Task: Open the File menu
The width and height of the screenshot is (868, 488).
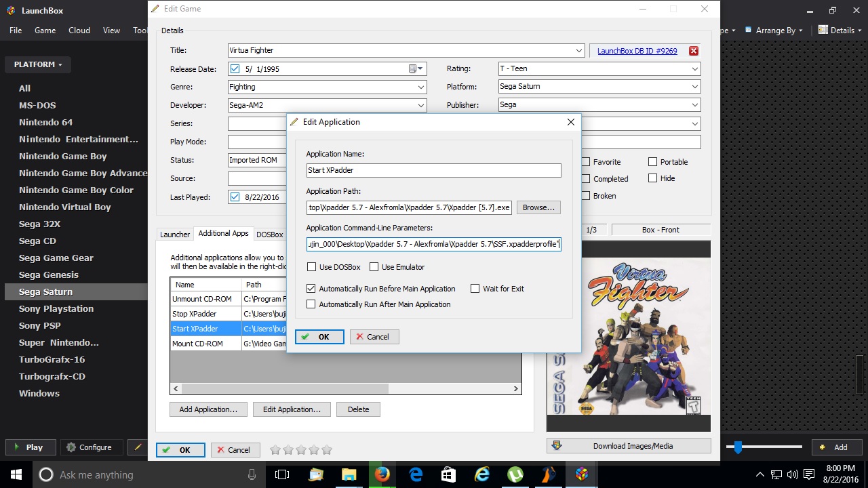Action: 16,30
